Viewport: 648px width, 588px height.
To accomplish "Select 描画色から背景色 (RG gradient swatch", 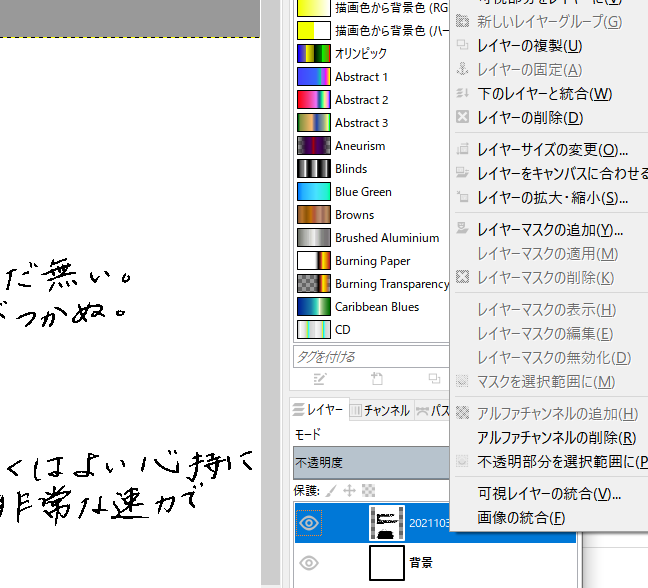I will click(x=314, y=7).
